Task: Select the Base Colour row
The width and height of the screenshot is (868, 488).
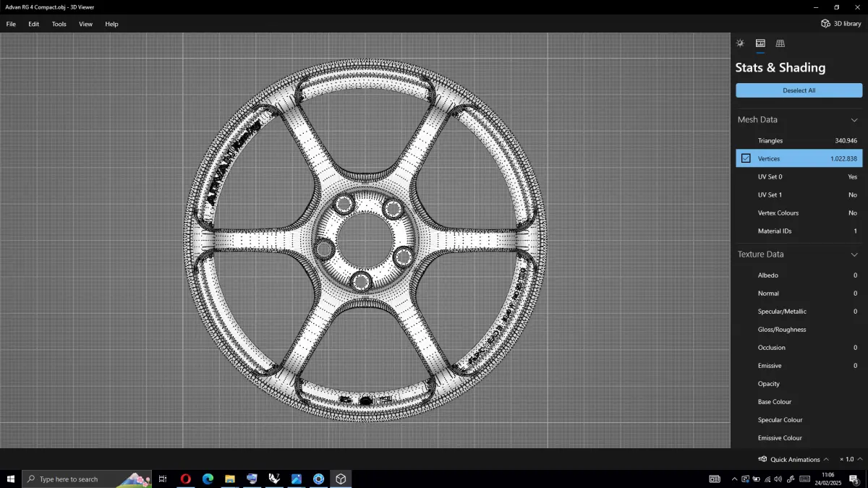Action: (799, 401)
